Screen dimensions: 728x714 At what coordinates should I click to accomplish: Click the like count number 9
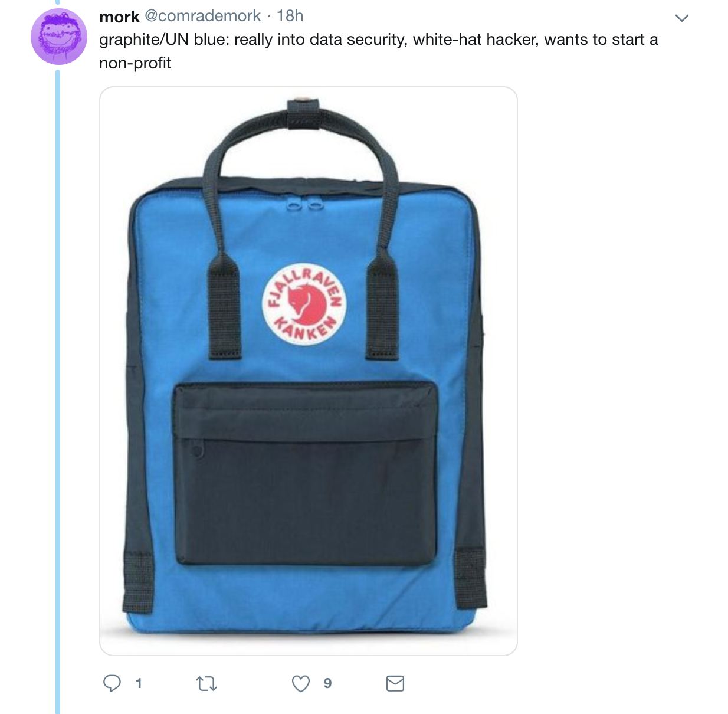327,683
